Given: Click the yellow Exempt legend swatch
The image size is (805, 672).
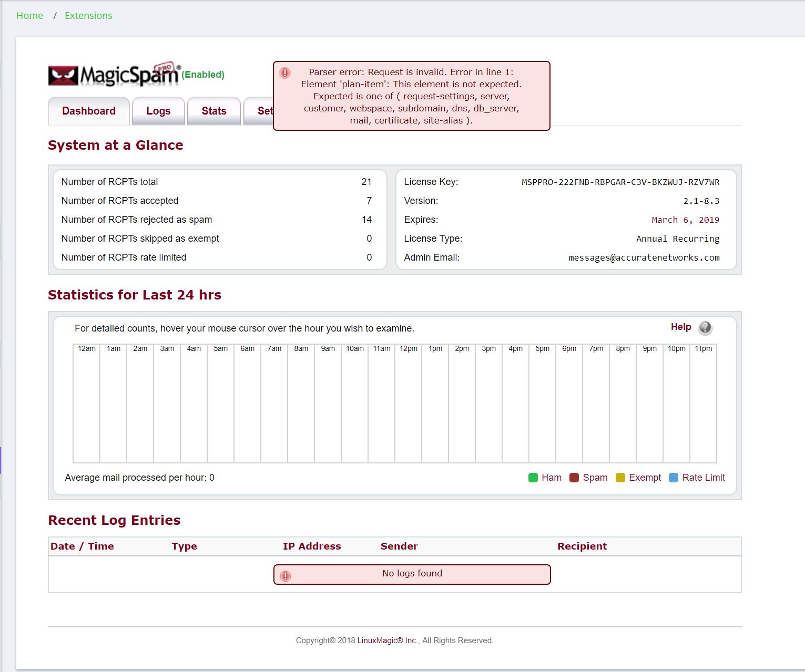Looking at the screenshot, I should (620, 478).
